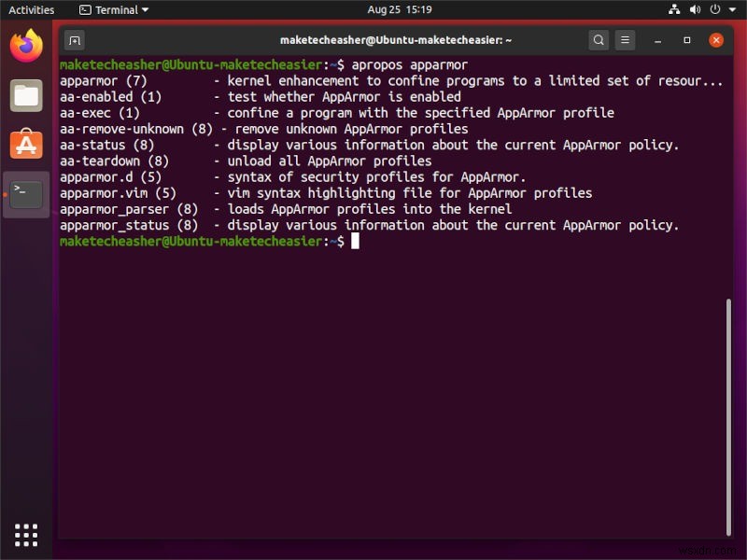Click the network status icon in top bar
Image resolution: width=747 pixels, height=560 pixels.
[x=675, y=8]
